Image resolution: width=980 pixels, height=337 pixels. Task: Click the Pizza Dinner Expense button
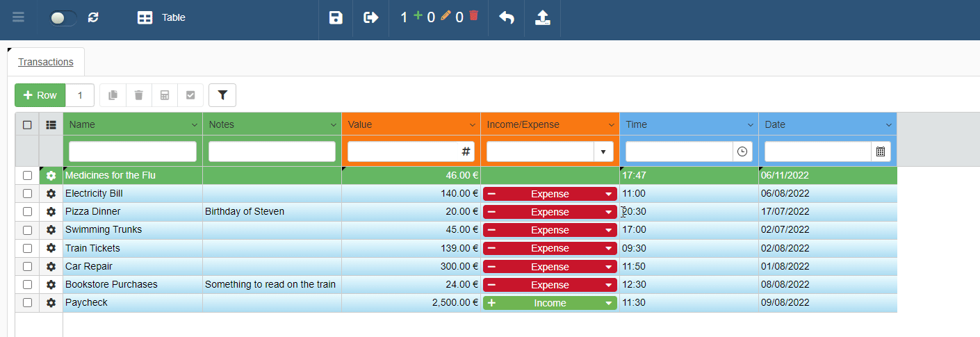pos(550,212)
